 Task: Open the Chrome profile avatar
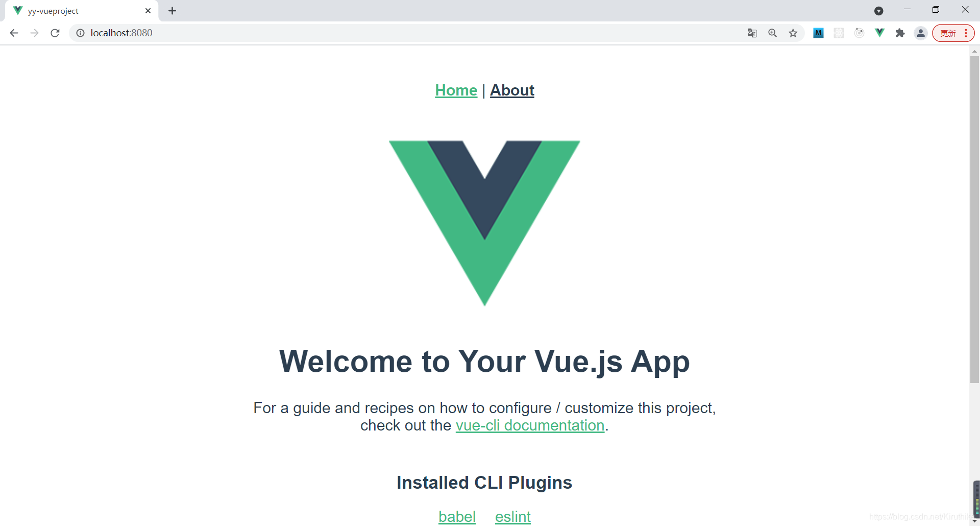coord(920,33)
